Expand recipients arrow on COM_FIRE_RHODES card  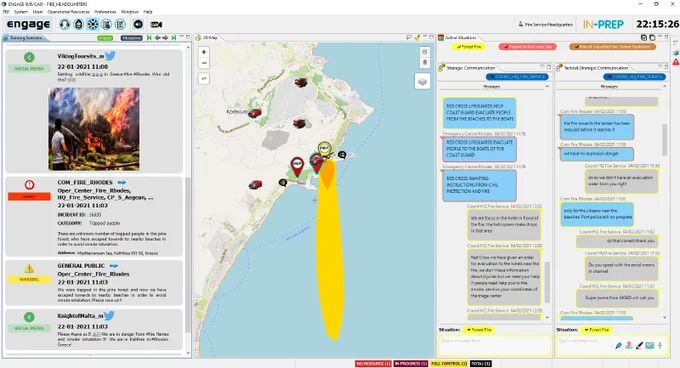point(122,182)
